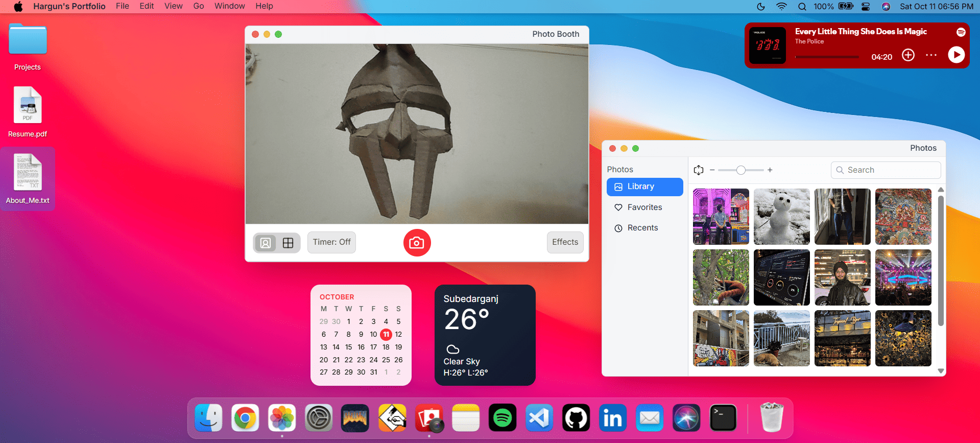Open the Go menu in menu bar
Image resolution: width=980 pixels, height=443 pixels.
199,6
